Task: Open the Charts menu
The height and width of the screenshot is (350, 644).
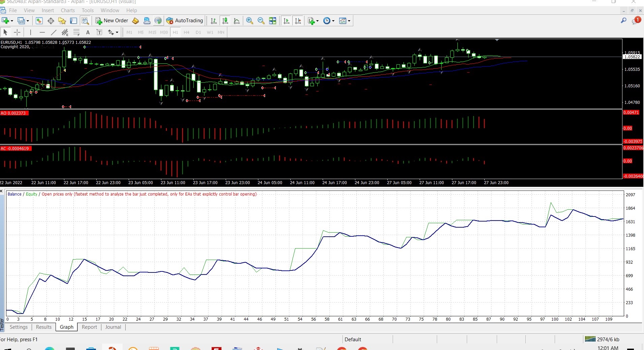Action: pos(68,10)
